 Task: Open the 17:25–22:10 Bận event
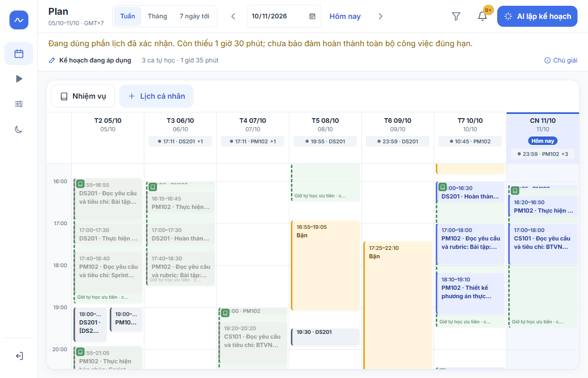(x=397, y=305)
